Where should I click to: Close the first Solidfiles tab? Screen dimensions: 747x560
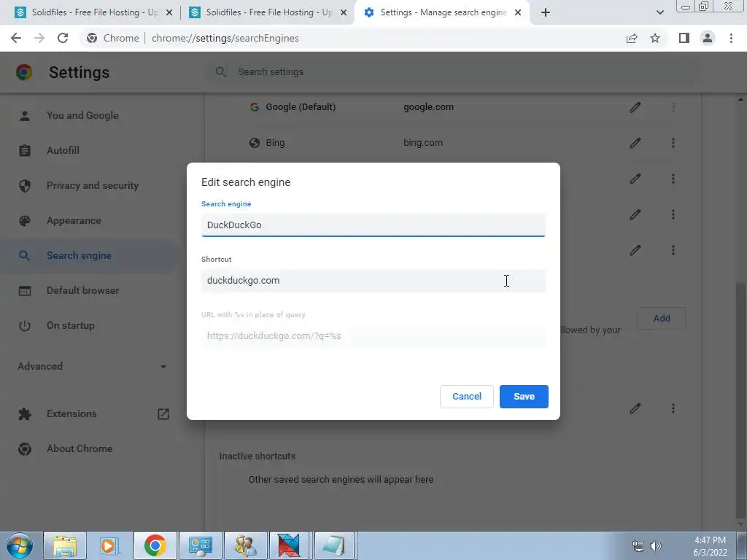[x=169, y=12]
